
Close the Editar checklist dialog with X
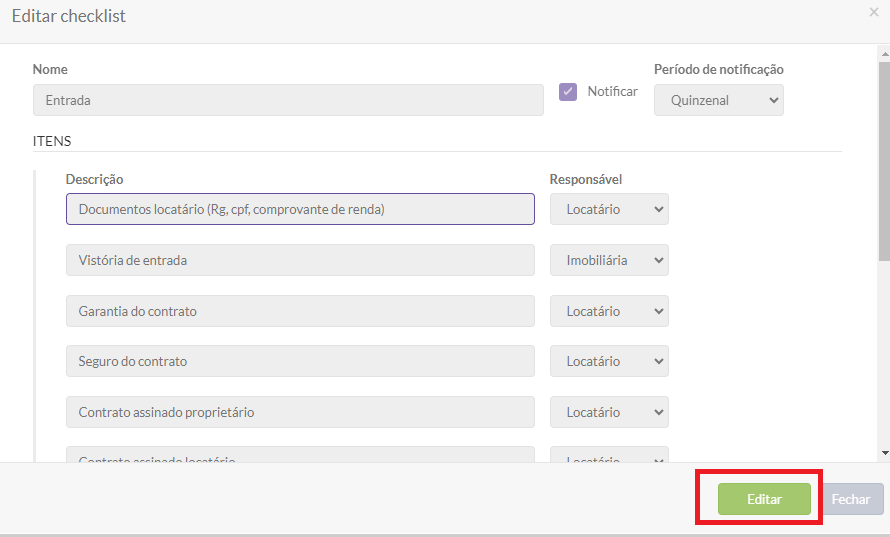coord(874,12)
